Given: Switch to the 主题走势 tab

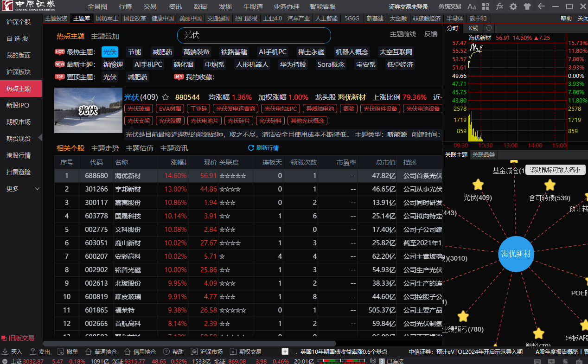Looking at the screenshot, I should 105,148.
